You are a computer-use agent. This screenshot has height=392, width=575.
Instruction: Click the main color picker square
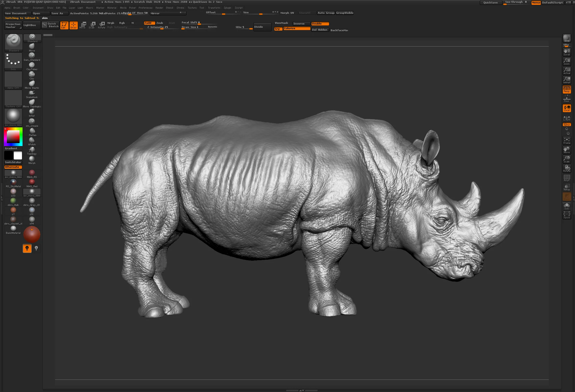pyautogui.click(x=13, y=136)
